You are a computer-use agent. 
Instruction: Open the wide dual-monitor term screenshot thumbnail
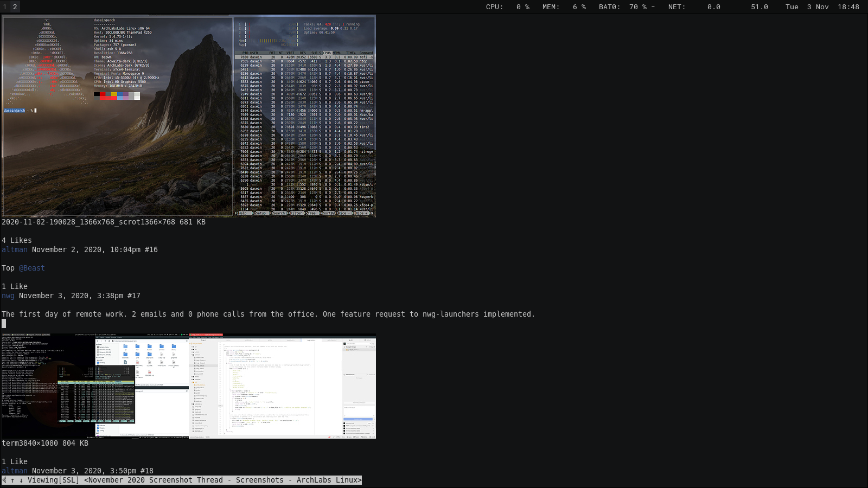pos(189,386)
